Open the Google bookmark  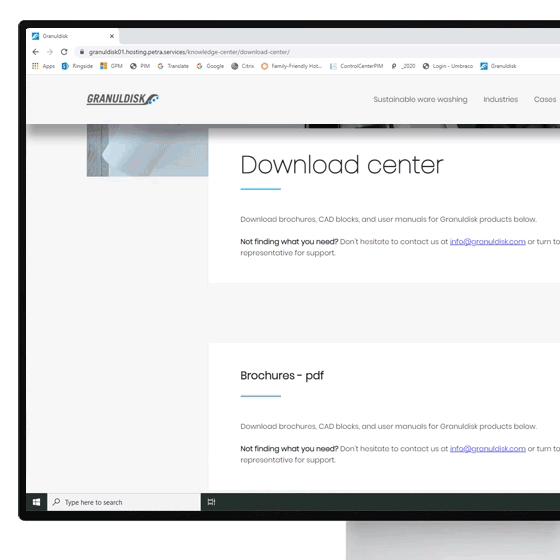click(x=210, y=66)
